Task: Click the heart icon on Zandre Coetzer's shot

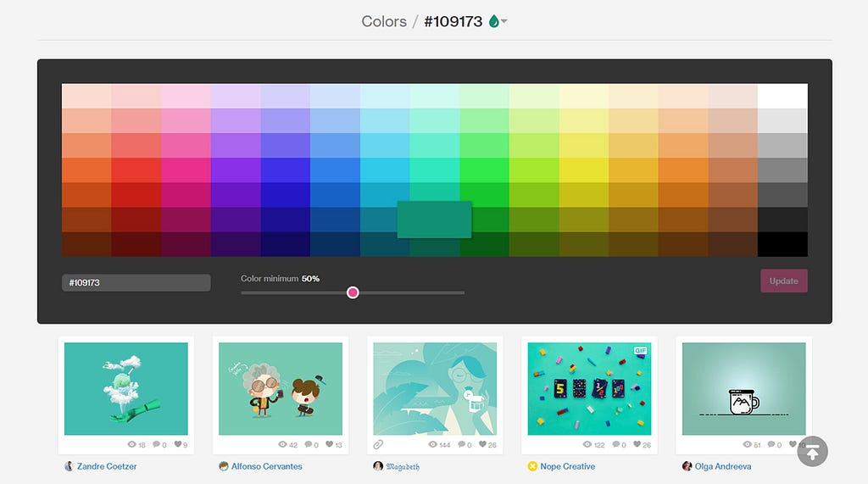Action: (x=178, y=444)
